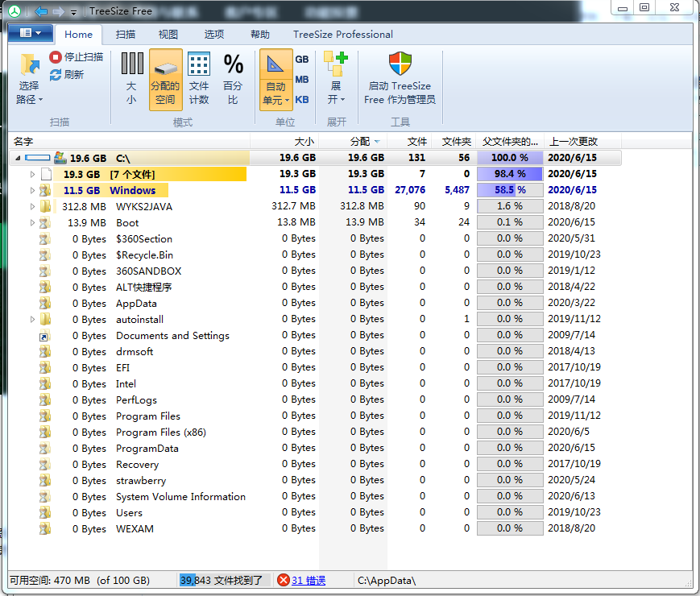
Task: Click the 98.4 % percentage bar
Action: pos(510,174)
